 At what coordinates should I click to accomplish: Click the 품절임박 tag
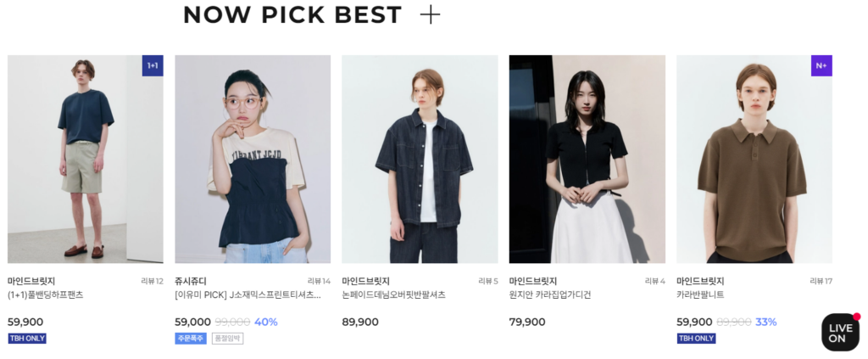click(x=227, y=339)
